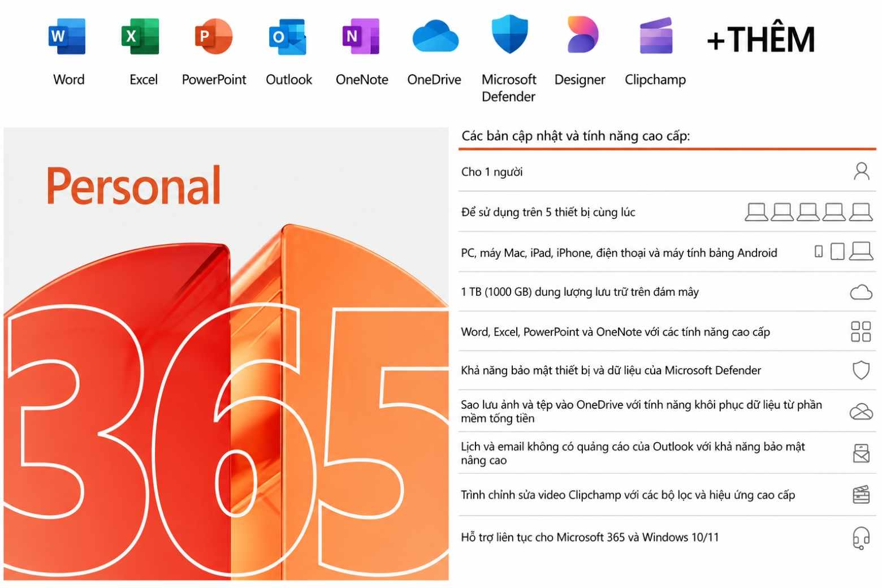Click the Microsoft Defender shield icon

click(x=509, y=34)
